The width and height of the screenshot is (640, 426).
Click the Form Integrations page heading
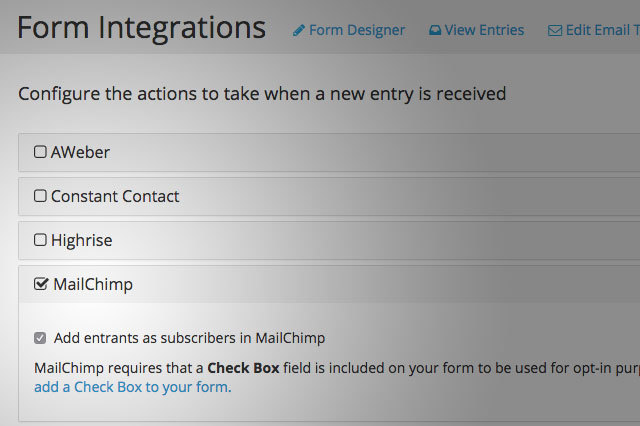pyautogui.click(x=141, y=28)
